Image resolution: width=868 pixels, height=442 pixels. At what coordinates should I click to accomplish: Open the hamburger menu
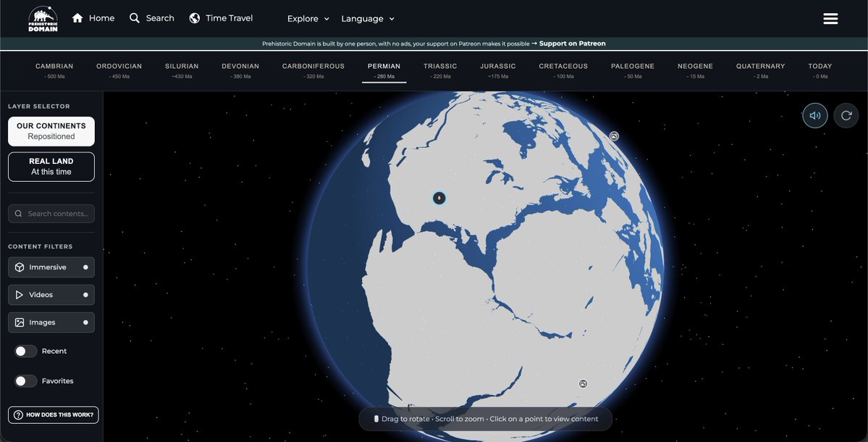pos(830,17)
